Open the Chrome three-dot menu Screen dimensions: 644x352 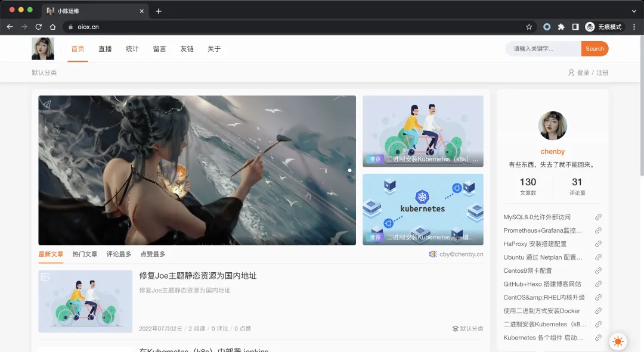tap(634, 27)
